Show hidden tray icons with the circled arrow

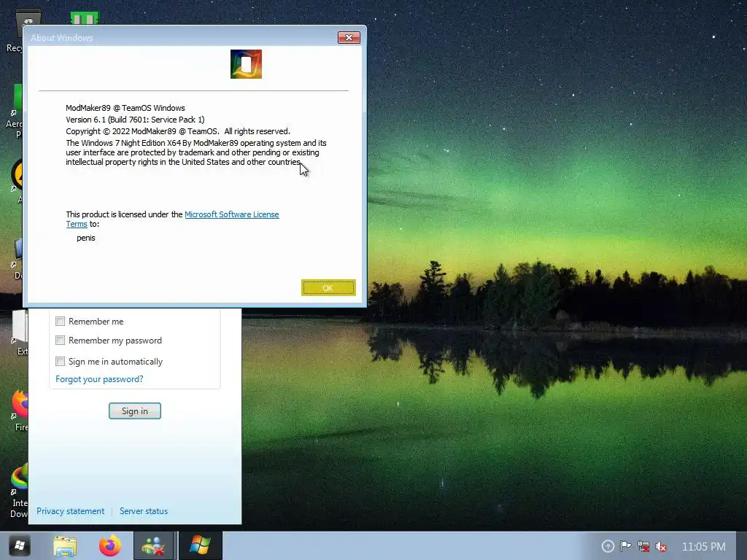pyautogui.click(x=608, y=546)
